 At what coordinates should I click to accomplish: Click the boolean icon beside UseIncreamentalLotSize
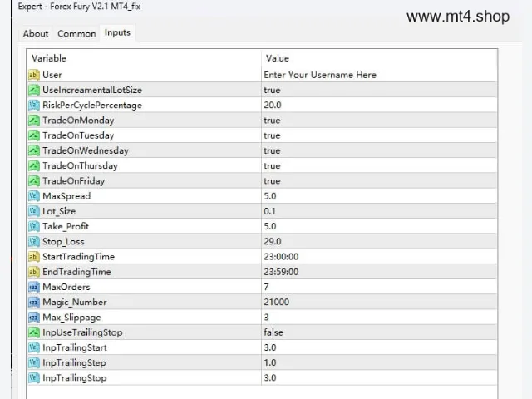[33, 90]
